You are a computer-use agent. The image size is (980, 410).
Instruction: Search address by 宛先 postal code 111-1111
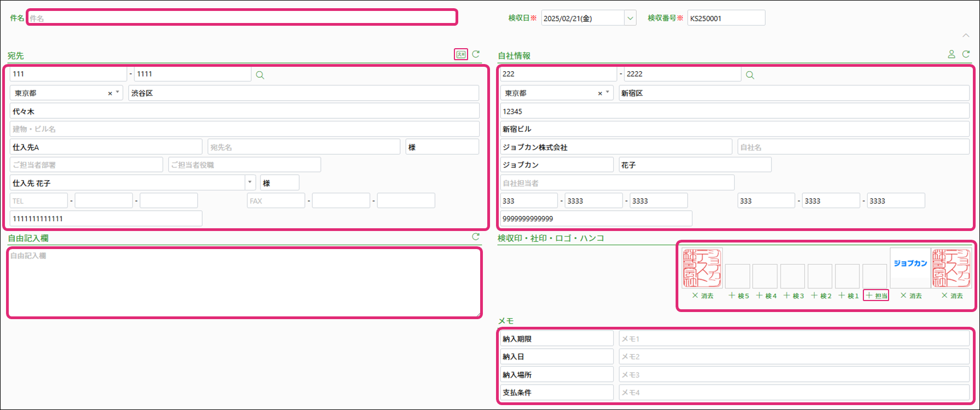(260, 75)
